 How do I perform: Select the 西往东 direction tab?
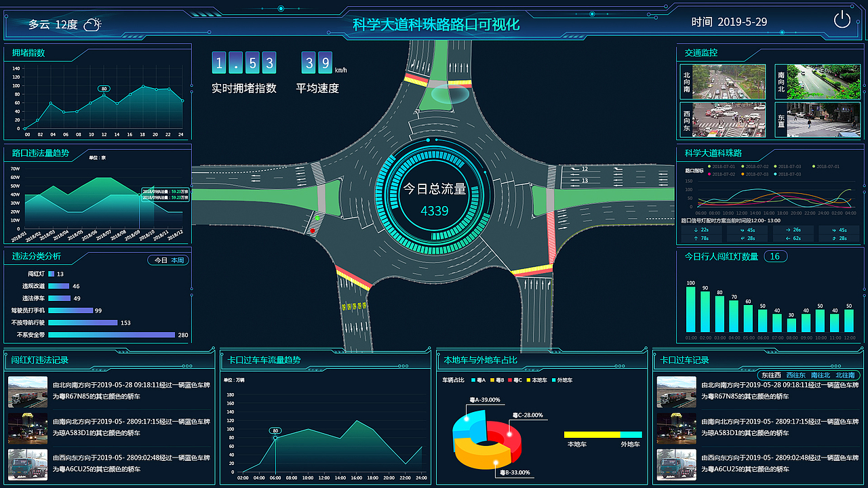coord(795,375)
